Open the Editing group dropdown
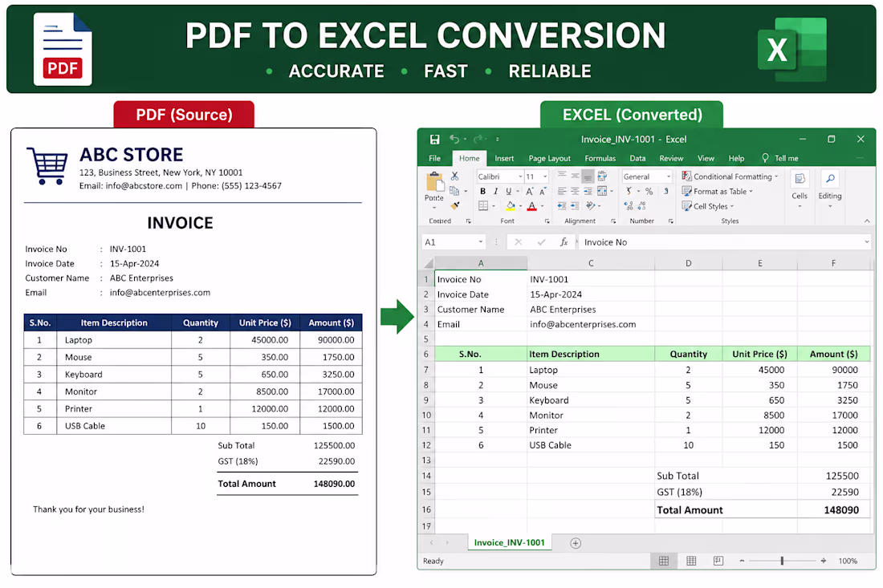This screenshot has height=588, width=883. [829, 189]
